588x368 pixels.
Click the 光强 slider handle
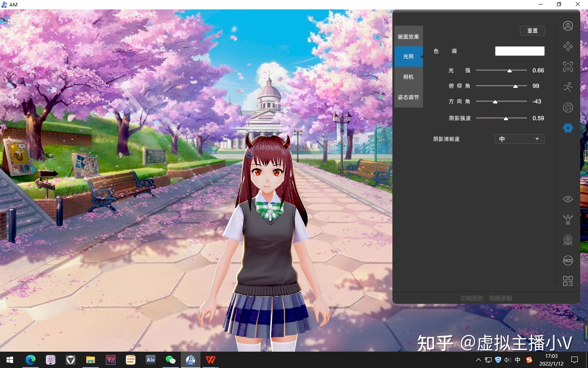[x=510, y=71]
